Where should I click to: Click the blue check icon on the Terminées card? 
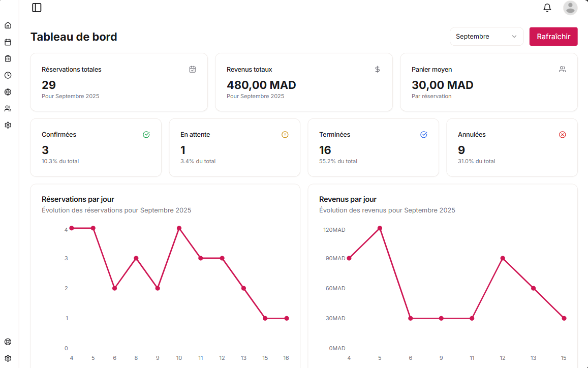point(424,135)
